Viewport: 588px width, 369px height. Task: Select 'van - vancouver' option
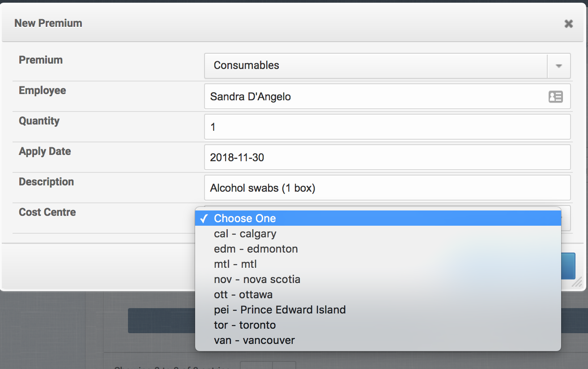(254, 340)
